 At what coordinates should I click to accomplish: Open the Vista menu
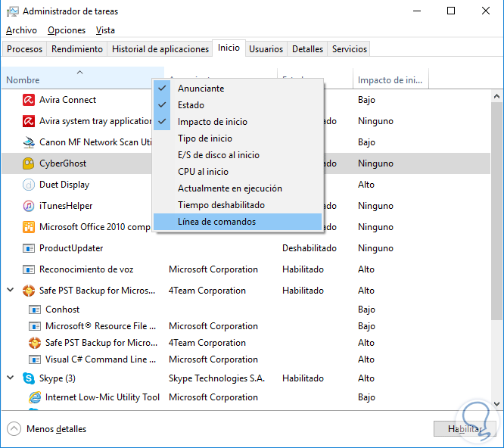[x=105, y=30]
